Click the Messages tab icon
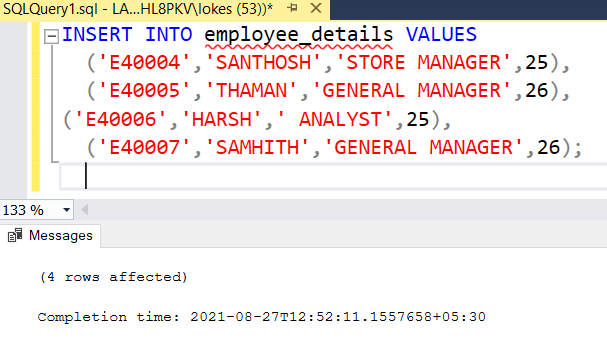 click(x=15, y=235)
